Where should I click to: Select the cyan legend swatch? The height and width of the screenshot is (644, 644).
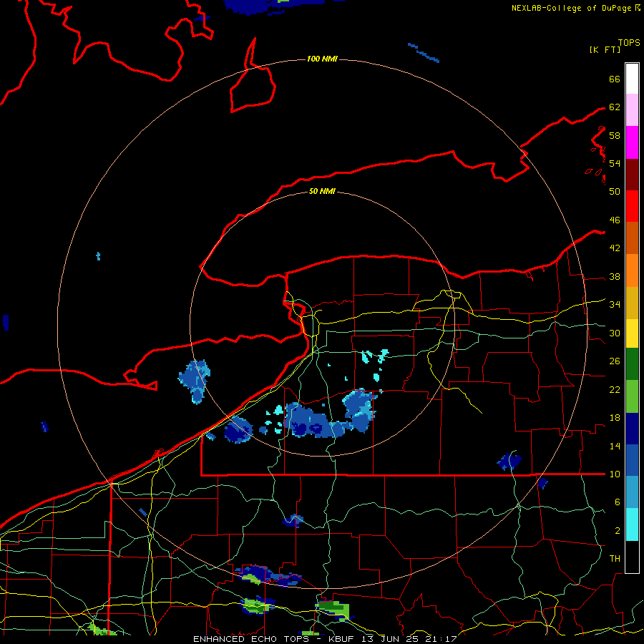[632, 525]
